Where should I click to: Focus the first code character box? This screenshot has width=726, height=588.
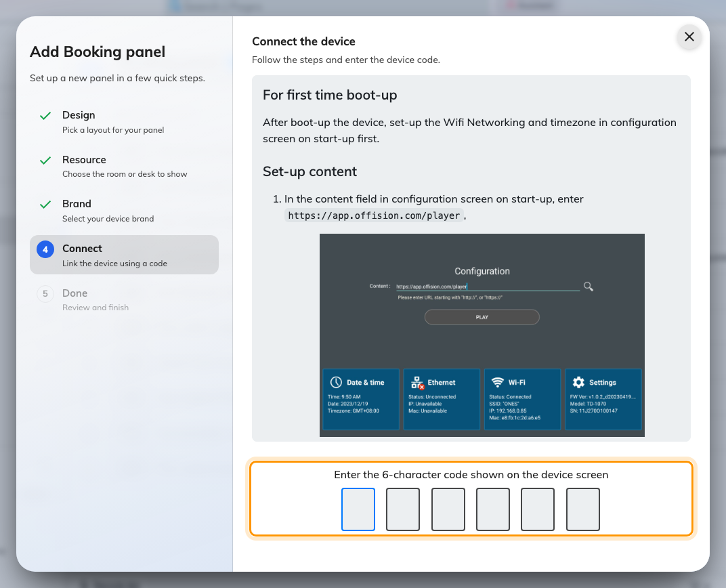tap(358, 509)
